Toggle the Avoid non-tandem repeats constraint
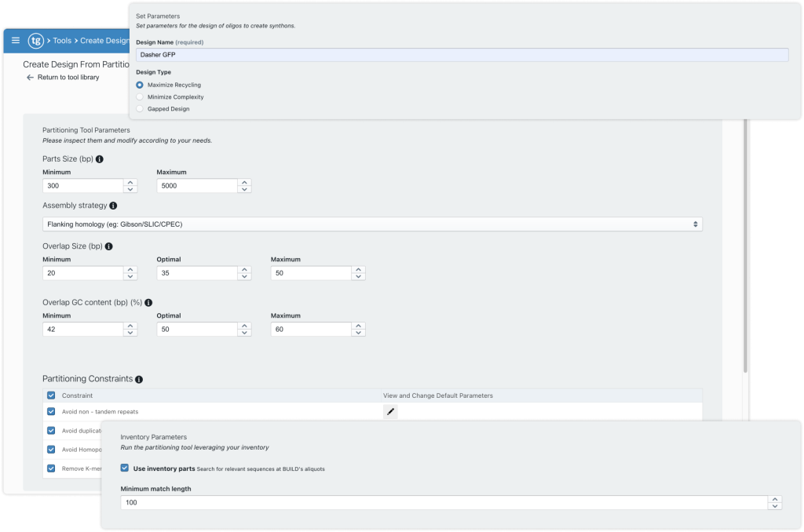 click(x=50, y=411)
